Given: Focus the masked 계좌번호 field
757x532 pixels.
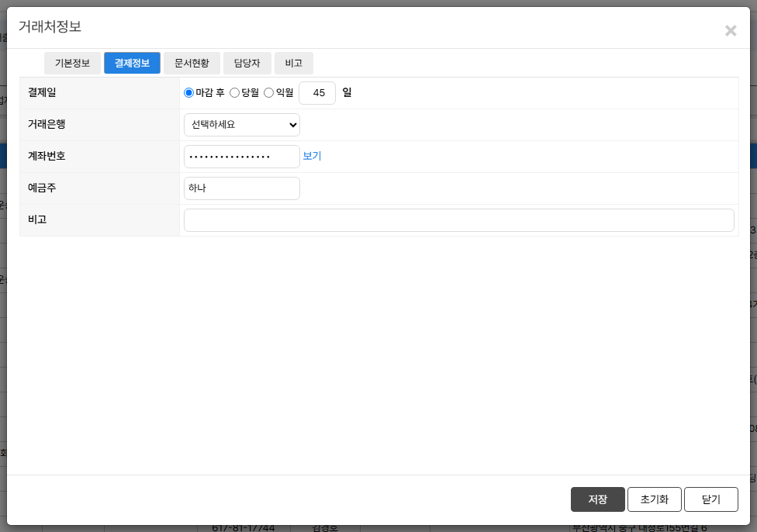Looking at the screenshot, I should click(x=242, y=157).
